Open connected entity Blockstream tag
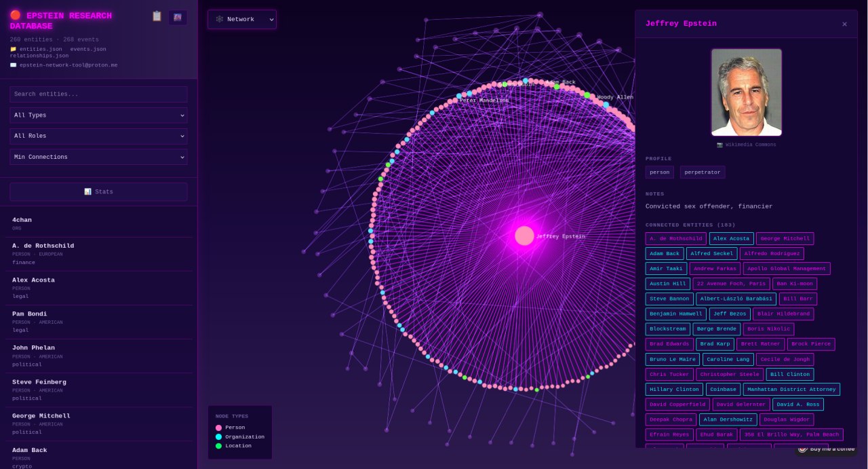The width and height of the screenshot is (868, 469). point(668,329)
